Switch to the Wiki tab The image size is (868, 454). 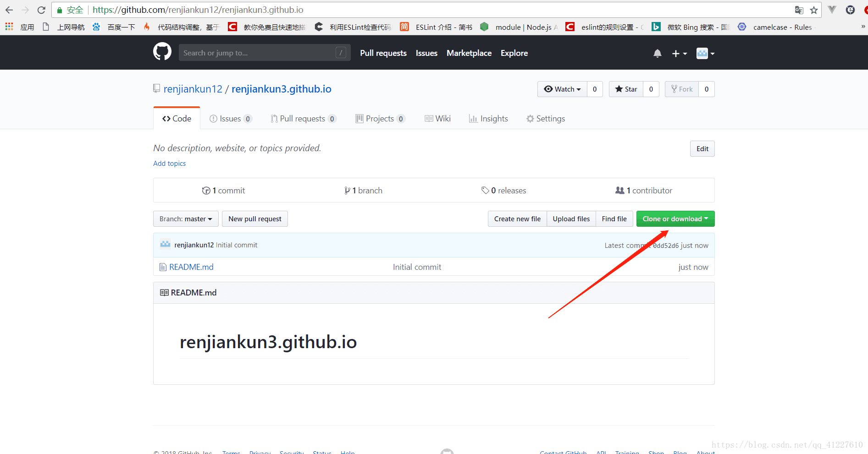(x=437, y=119)
